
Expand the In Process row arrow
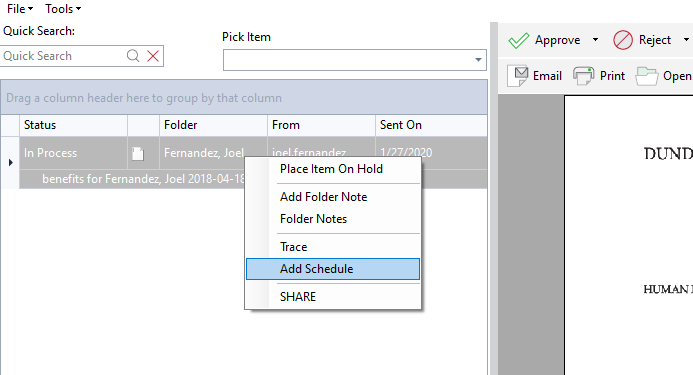pos(11,162)
